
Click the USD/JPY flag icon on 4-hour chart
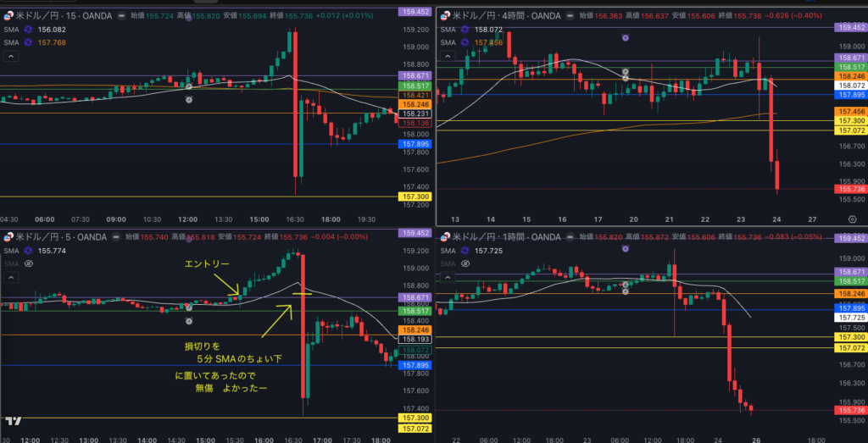443,15
